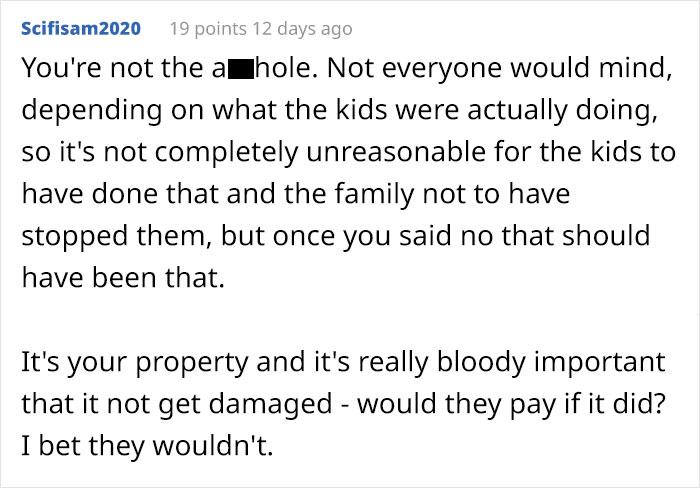Click the words 'have been that.'
The width and height of the screenshot is (700, 488).
pos(123,278)
